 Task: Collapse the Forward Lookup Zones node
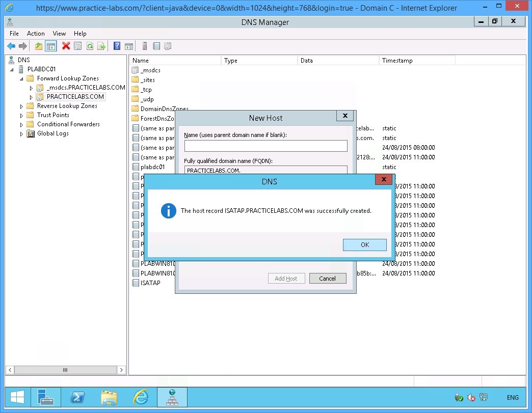pyautogui.click(x=21, y=79)
